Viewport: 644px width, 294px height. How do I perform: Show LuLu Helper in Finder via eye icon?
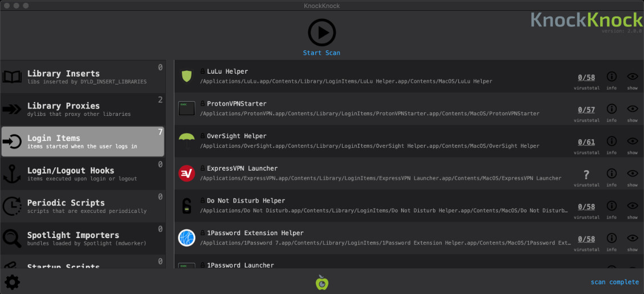[633, 76]
